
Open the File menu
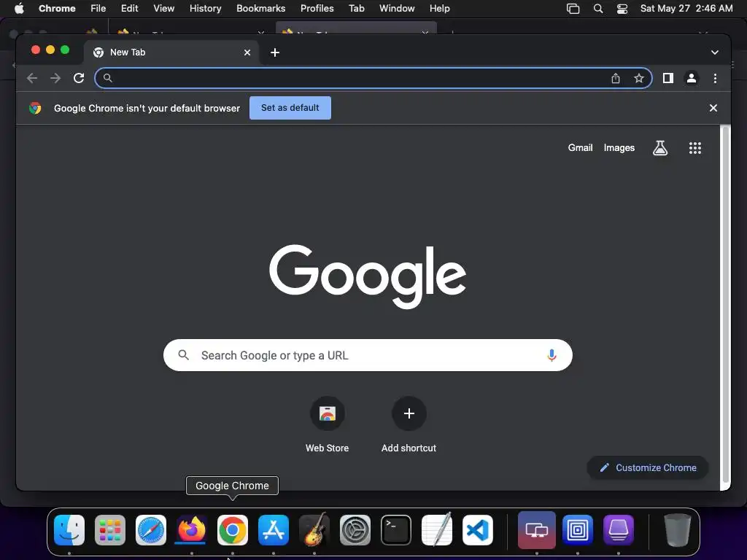[x=98, y=8]
